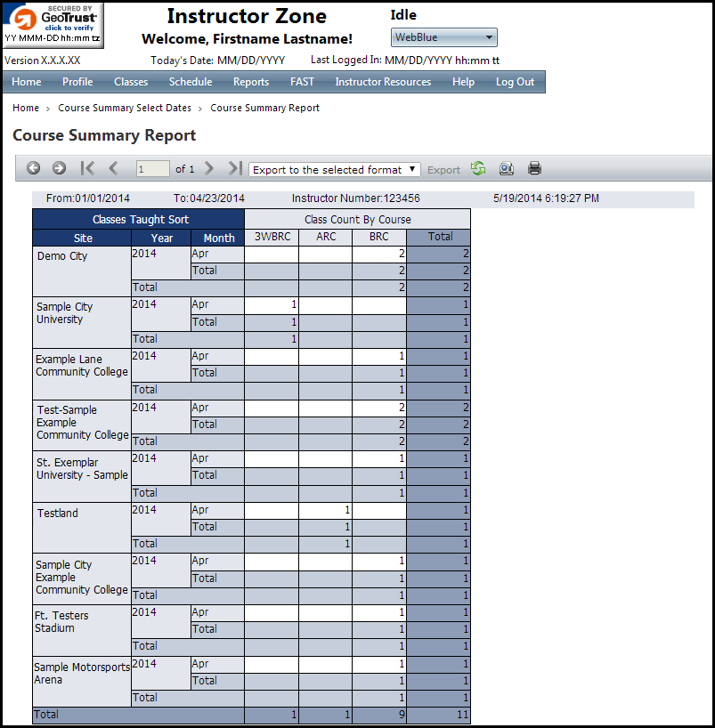Open the Reports menu
This screenshot has width=715, height=728.
pyautogui.click(x=250, y=81)
